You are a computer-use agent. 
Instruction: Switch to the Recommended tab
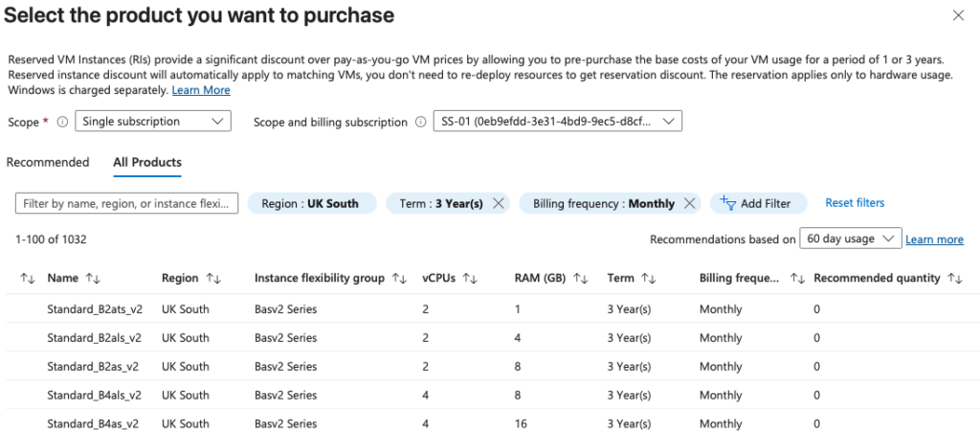[48, 162]
